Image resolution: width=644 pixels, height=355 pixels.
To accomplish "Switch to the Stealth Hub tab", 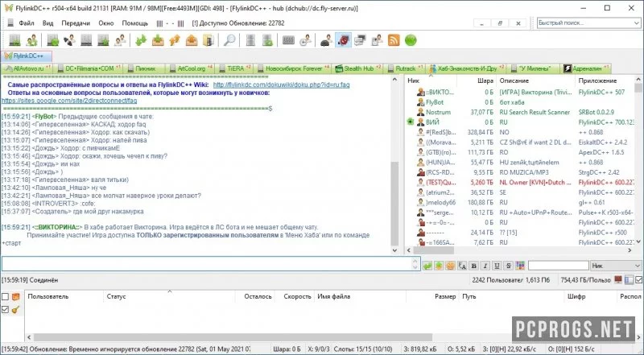I will coord(358,68).
